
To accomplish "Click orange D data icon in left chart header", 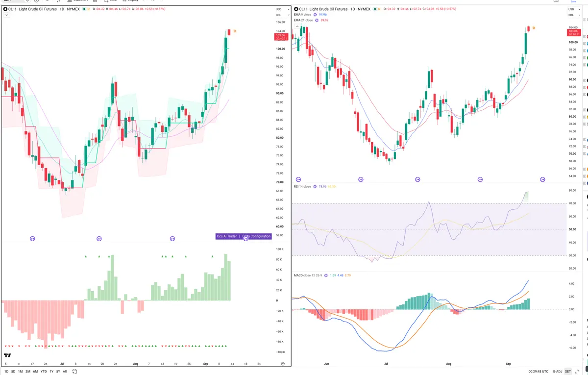I will (89, 9).
